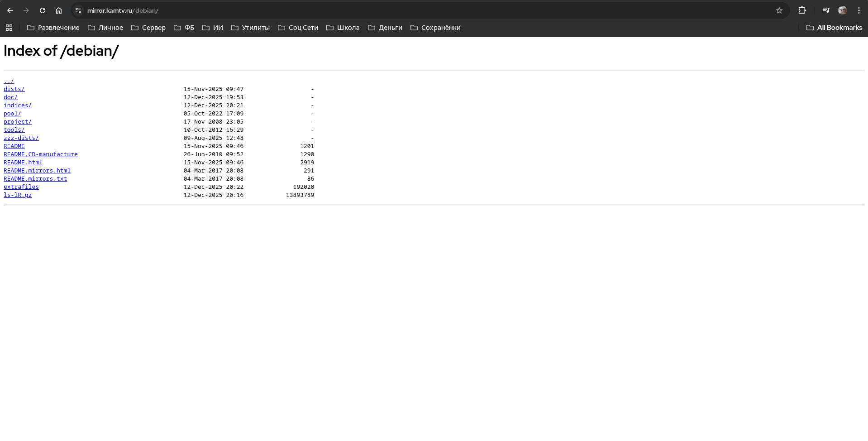Open the Extensions puzzle icon

point(802,10)
